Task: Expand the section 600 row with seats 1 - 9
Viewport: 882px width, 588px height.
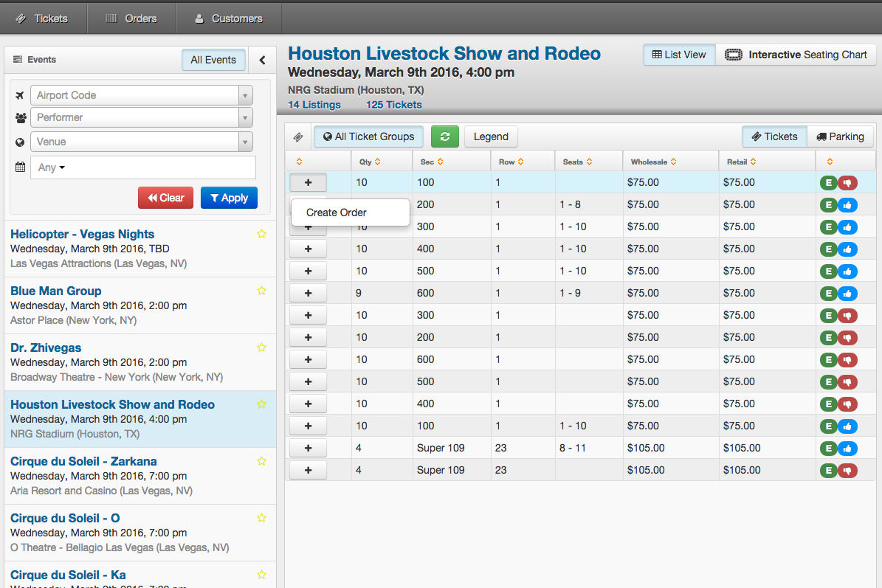Action: [308, 294]
